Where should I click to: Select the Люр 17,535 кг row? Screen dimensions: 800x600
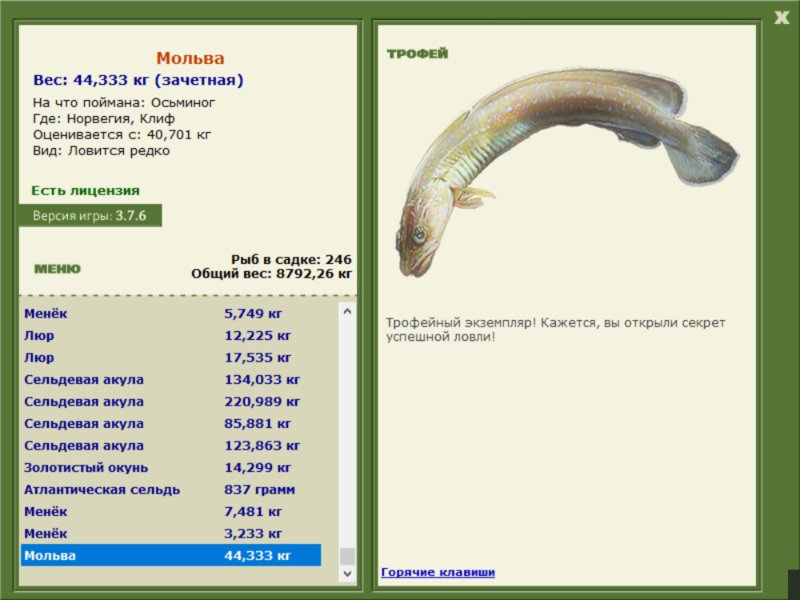[x=171, y=357]
